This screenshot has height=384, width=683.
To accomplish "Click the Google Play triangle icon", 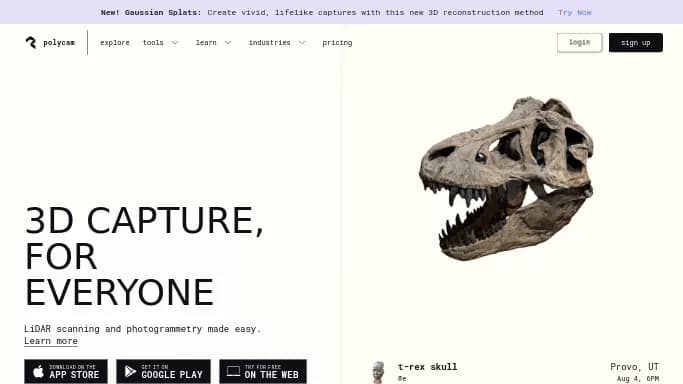I will (130, 371).
